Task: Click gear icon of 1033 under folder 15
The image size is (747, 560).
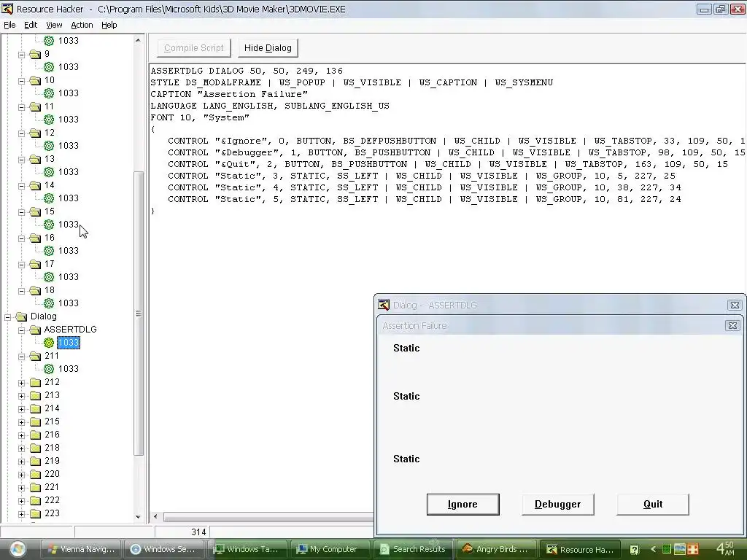Action: [49, 225]
